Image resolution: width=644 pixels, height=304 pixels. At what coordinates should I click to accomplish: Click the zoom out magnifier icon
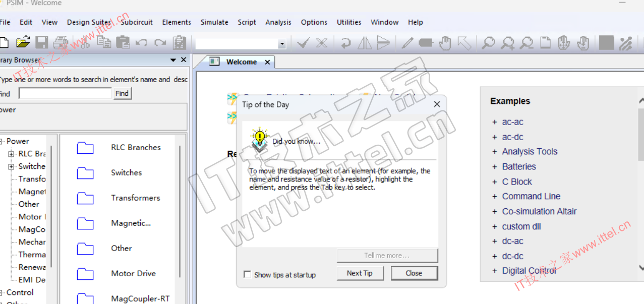pos(526,43)
